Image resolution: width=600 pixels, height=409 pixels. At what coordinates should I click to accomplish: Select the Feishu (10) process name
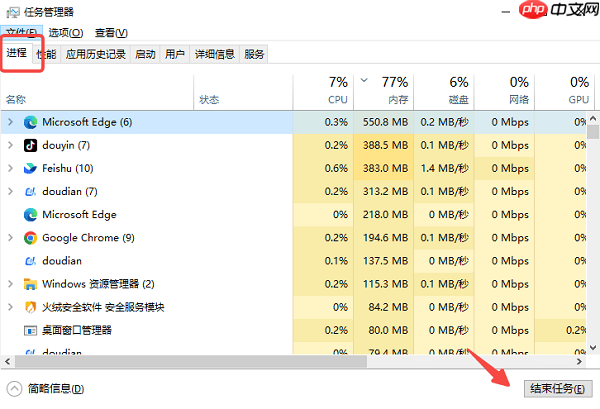click(68, 168)
